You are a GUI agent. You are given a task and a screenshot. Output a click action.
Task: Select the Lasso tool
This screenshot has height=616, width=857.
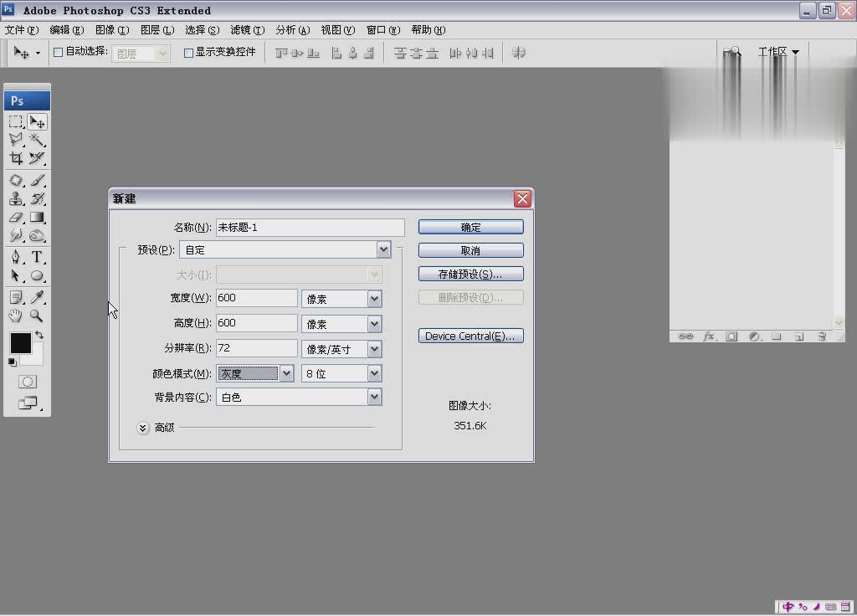[x=16, y=140]
